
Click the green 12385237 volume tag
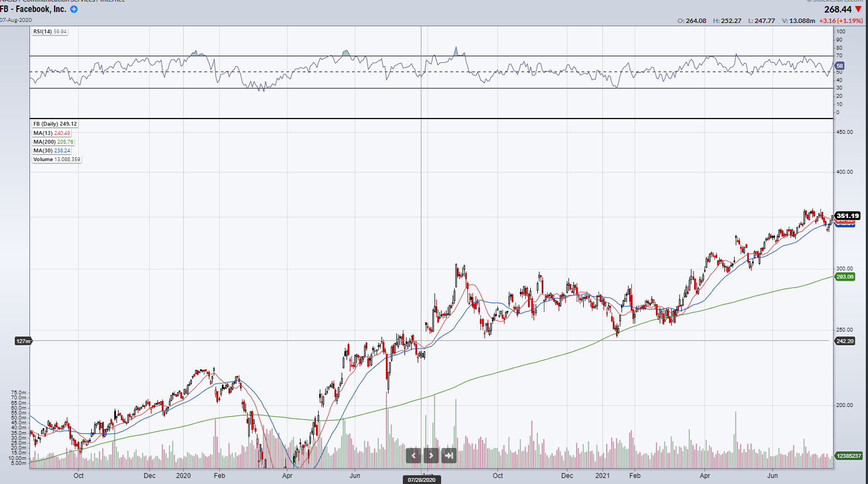[848, 456]
